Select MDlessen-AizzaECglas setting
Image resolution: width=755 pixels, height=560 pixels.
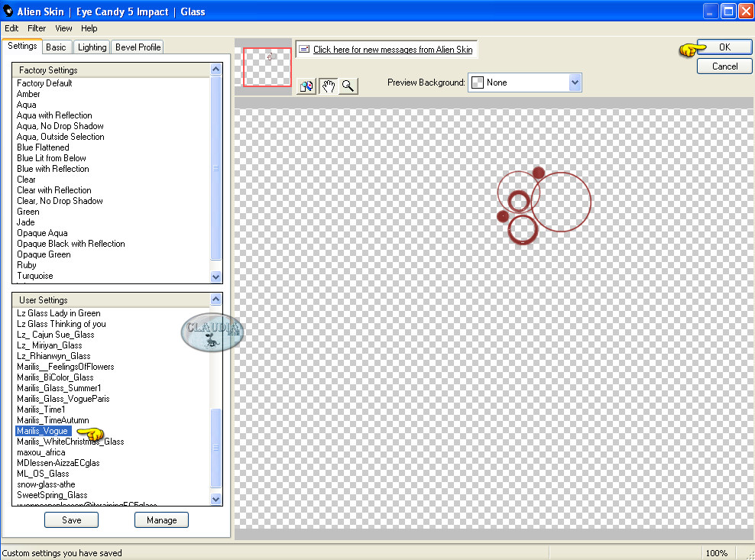click(x=58, y=463)
